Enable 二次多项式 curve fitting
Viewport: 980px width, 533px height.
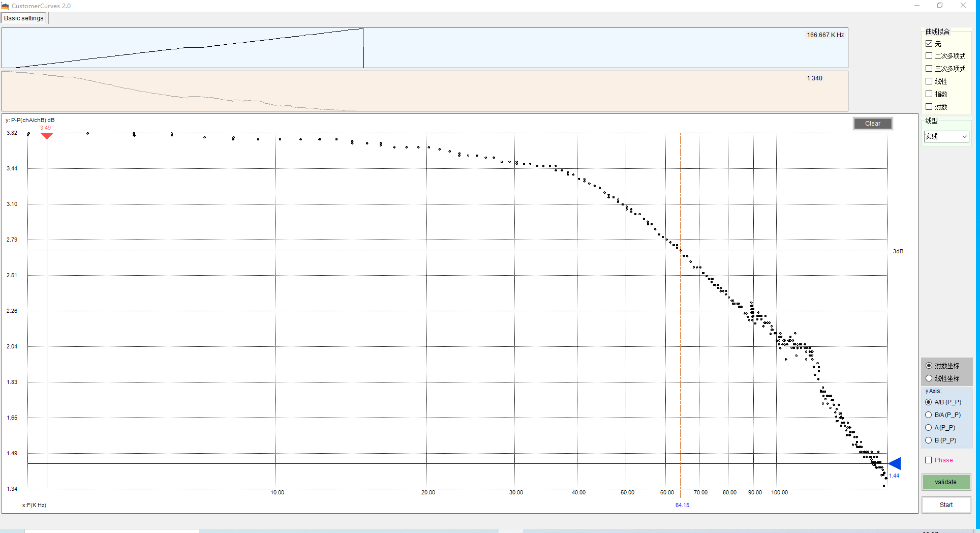pyautogui.click(x=929, y=56)
